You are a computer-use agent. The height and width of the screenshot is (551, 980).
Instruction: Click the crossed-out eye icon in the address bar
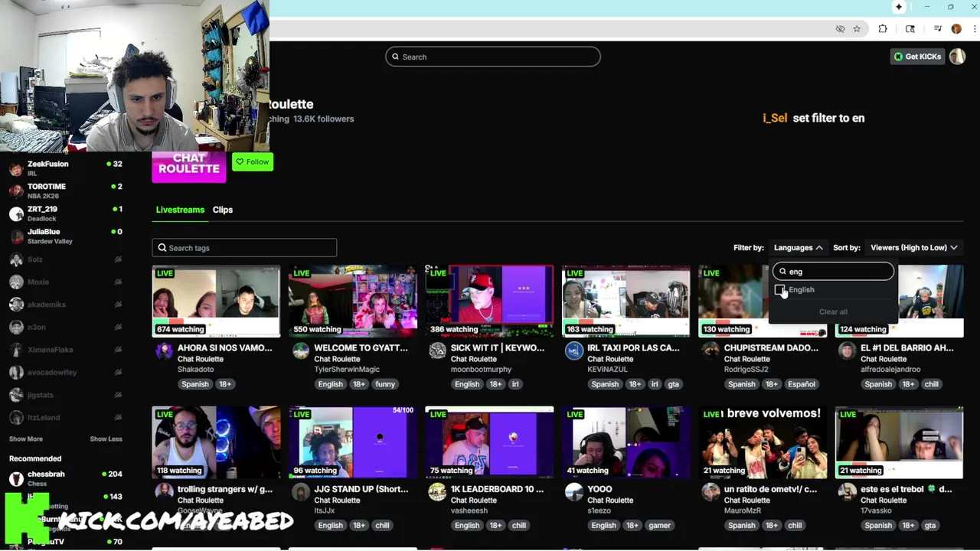840,29
